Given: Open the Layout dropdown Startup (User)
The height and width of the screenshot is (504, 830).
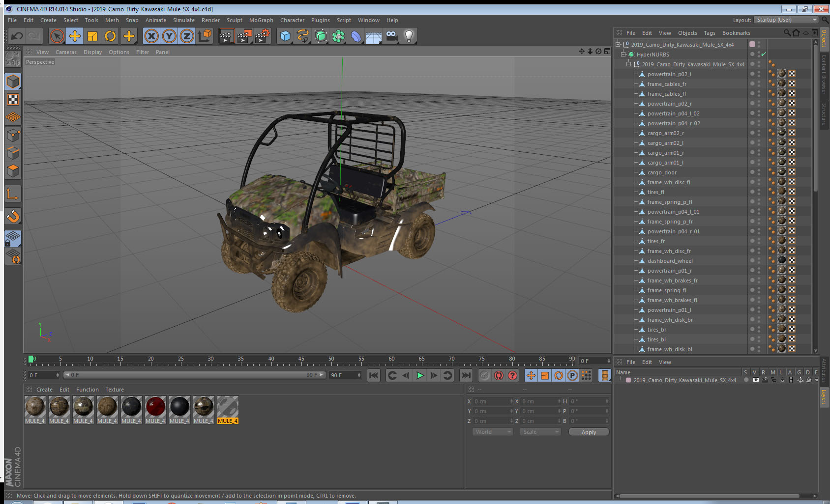Looking at the screenshot, I should tap(787, 20).
